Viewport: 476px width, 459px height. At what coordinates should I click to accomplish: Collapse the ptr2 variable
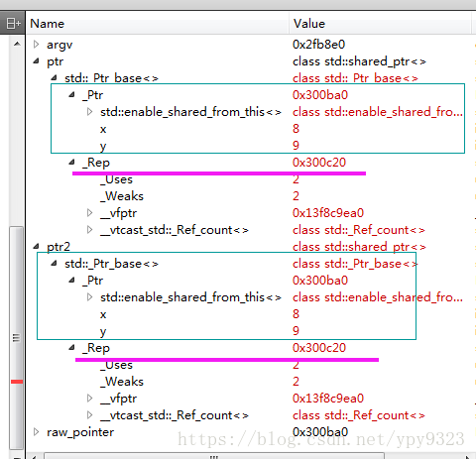coord(36,247)
